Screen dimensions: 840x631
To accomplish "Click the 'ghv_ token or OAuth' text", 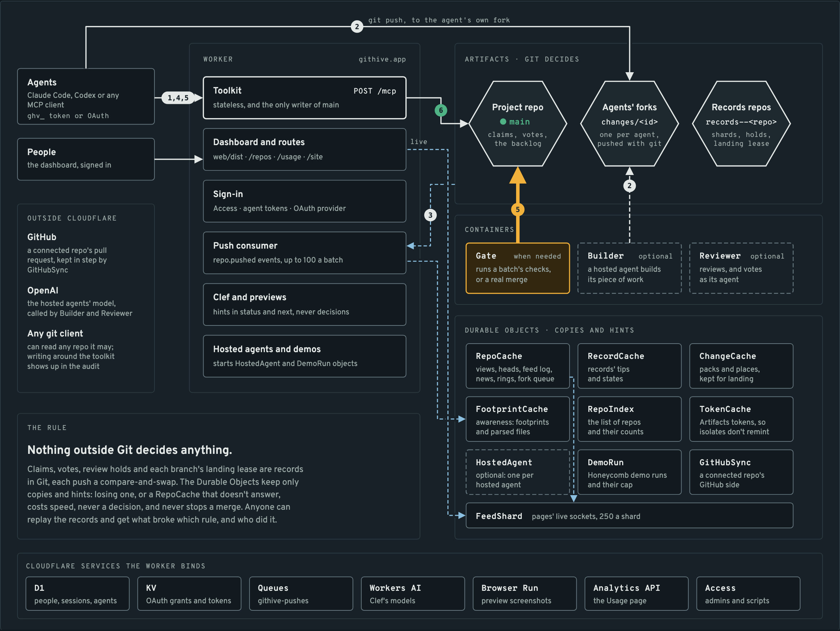I will pyautogui.click(x=68, y=116).
